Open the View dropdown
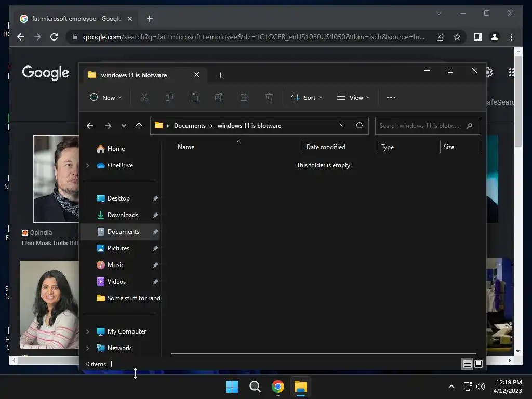Viewport: 532px width, 399px height. tap(353, 97)
